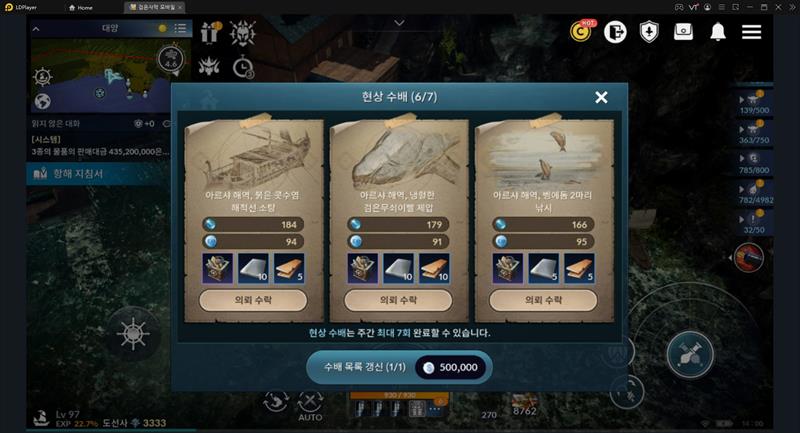This screenshot has height=433, width=800.
Task: Open the gift box rewards icon
Action: pyautogui.click(x=210, y=33)
